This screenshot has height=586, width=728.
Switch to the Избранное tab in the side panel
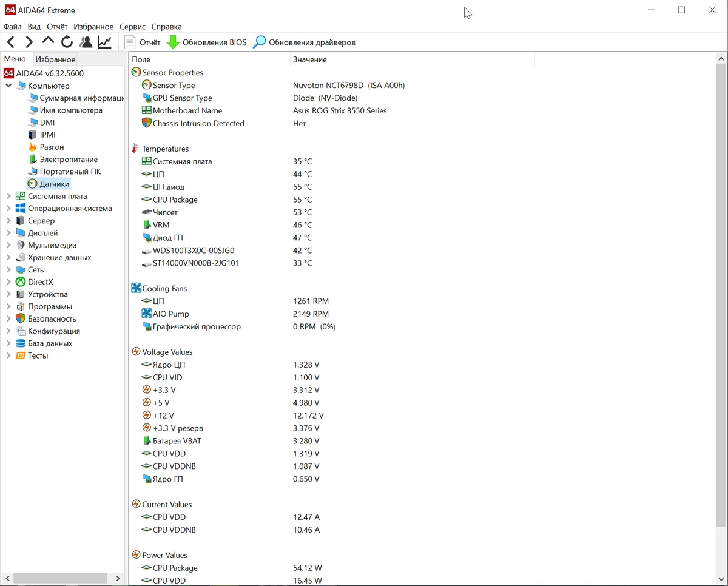55,59
